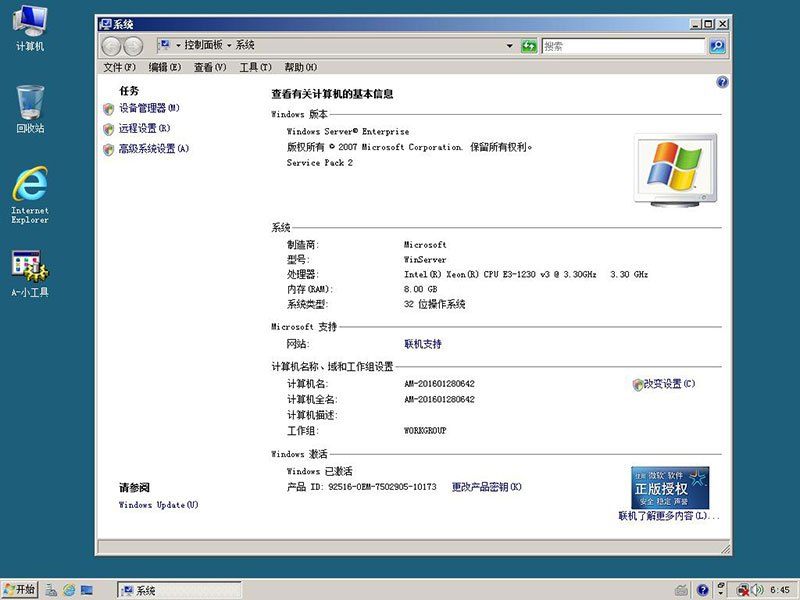Click the magnifier search button

[x=717, y=46]
